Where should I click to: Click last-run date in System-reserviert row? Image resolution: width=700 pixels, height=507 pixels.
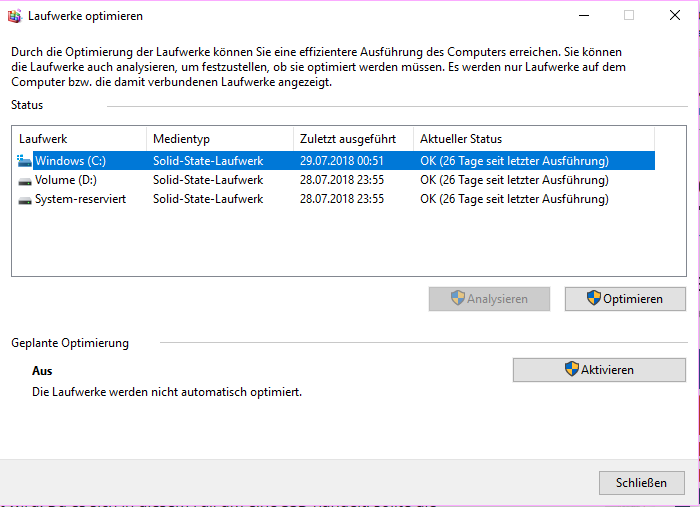coord(342,199)
